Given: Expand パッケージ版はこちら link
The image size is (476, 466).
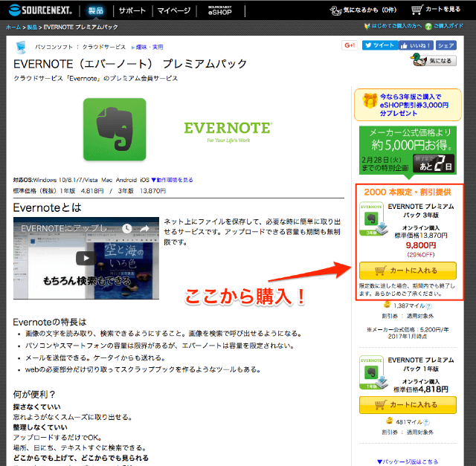Looking at the screenshot, I should click(x=408, y=462).
